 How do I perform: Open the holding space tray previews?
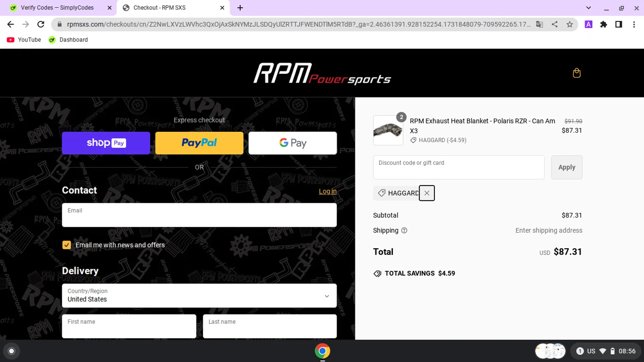click(550, 351)
